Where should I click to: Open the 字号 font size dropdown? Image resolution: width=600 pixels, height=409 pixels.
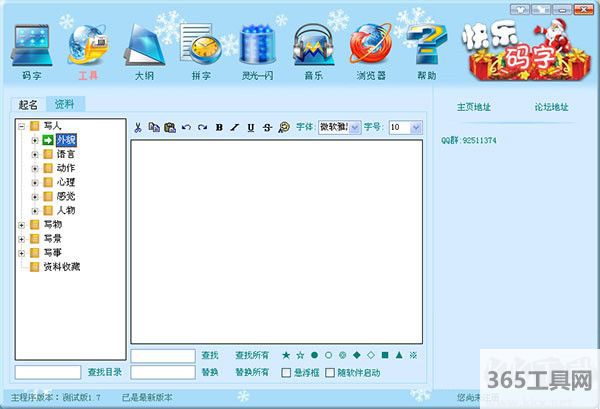click(x=405, y=127)
